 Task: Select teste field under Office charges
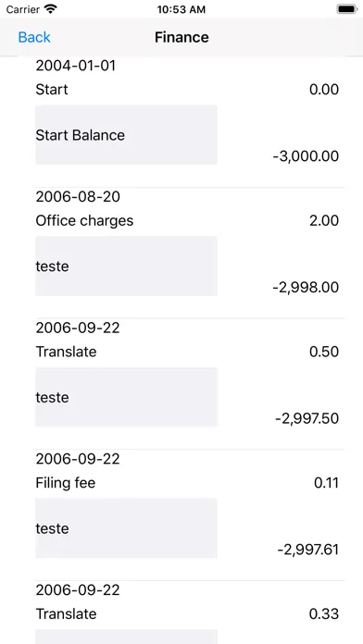click(126, 266)
